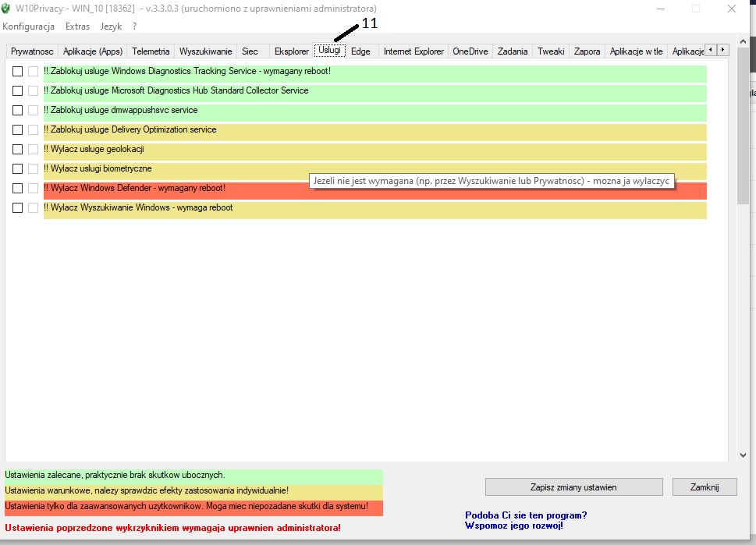This screenshot has height=545, width=756.
Task: Click greyed second checkbox for dmwappushsvc row
Action: [x=33, y=111]
